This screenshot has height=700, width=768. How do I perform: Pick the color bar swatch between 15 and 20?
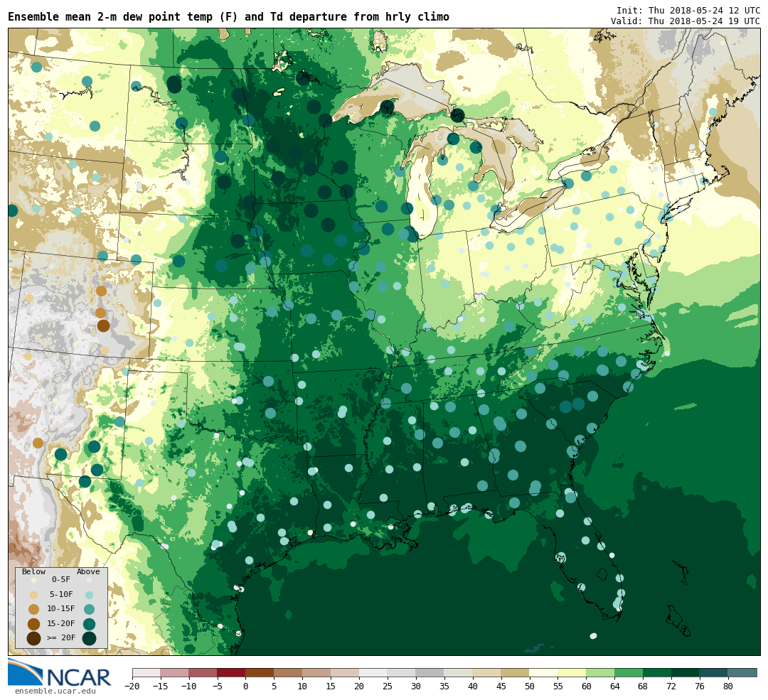(x=346, y=673)
